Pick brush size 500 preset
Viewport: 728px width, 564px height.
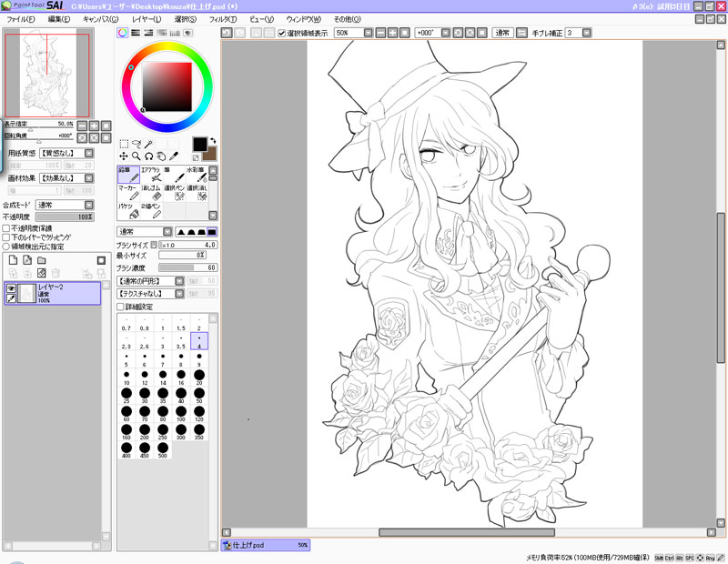click(x=163, y=450)
